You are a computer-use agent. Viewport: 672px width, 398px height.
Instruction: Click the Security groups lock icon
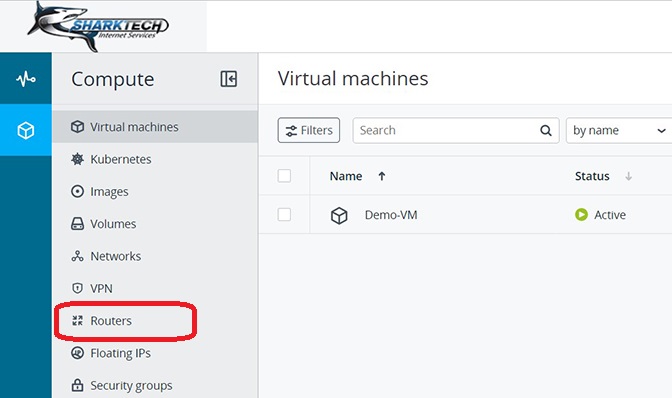(x=77, y=385)
